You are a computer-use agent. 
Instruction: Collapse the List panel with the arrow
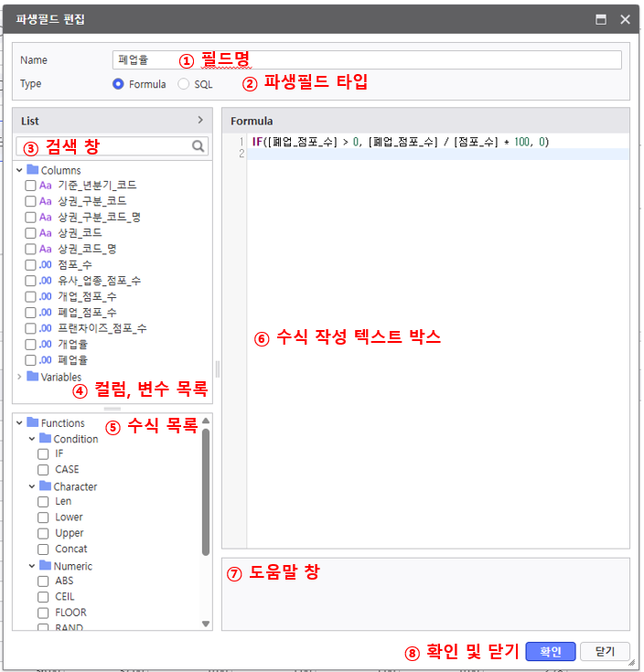tap(200, 120)
